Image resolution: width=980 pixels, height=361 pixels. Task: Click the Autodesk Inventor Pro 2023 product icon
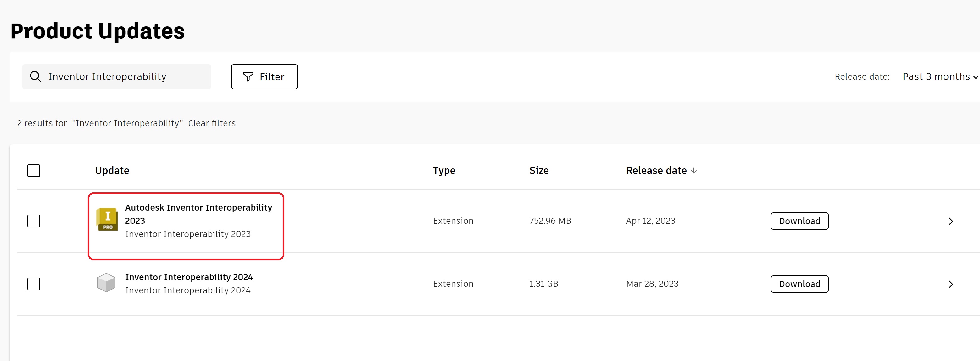click(107, 220)
